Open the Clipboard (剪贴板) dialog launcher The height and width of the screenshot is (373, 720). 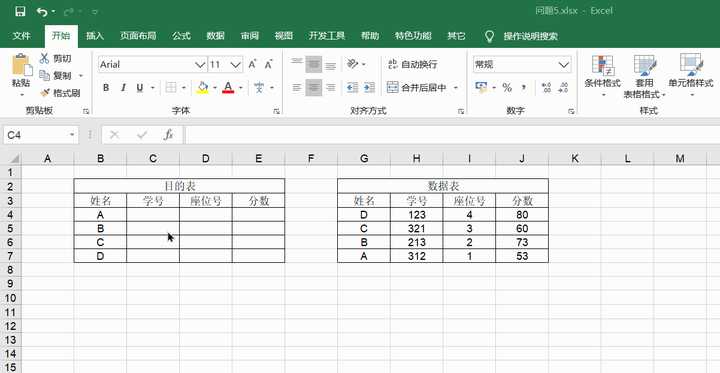pos(86,111)
